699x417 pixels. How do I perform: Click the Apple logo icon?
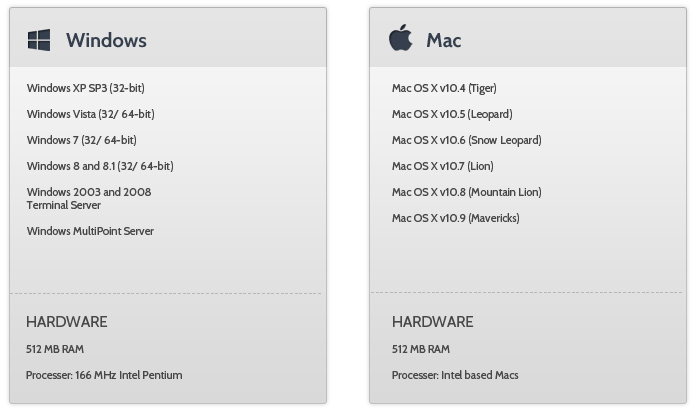pos(400,40)
